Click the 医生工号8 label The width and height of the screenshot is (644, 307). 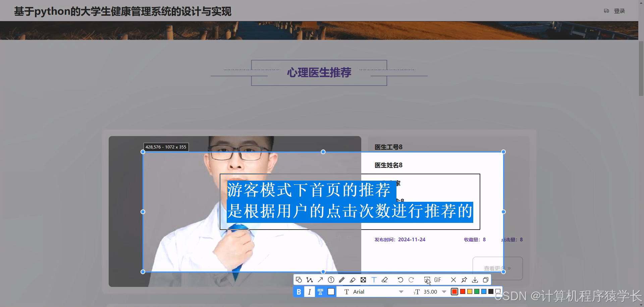[388, 147]
